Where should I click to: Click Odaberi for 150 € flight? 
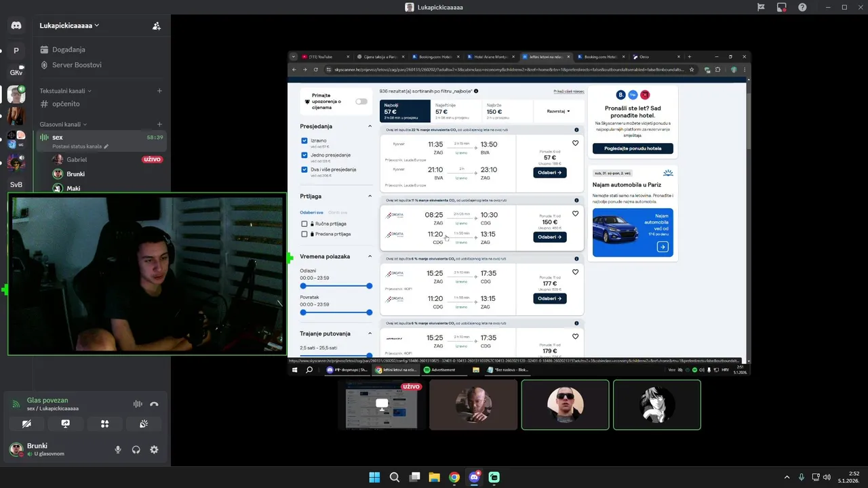click(x=549, y=237)
